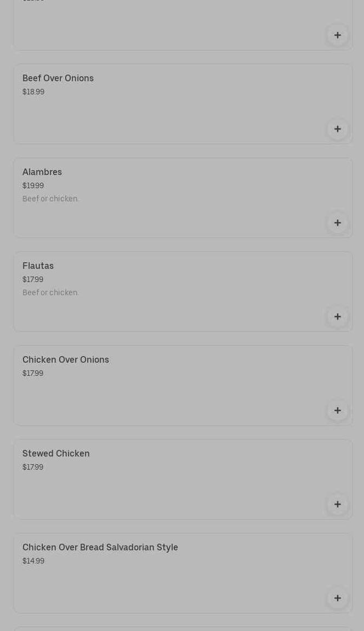
Task: Add Chicken Over Onions with plus button
Action: click(x=338, y=410)
